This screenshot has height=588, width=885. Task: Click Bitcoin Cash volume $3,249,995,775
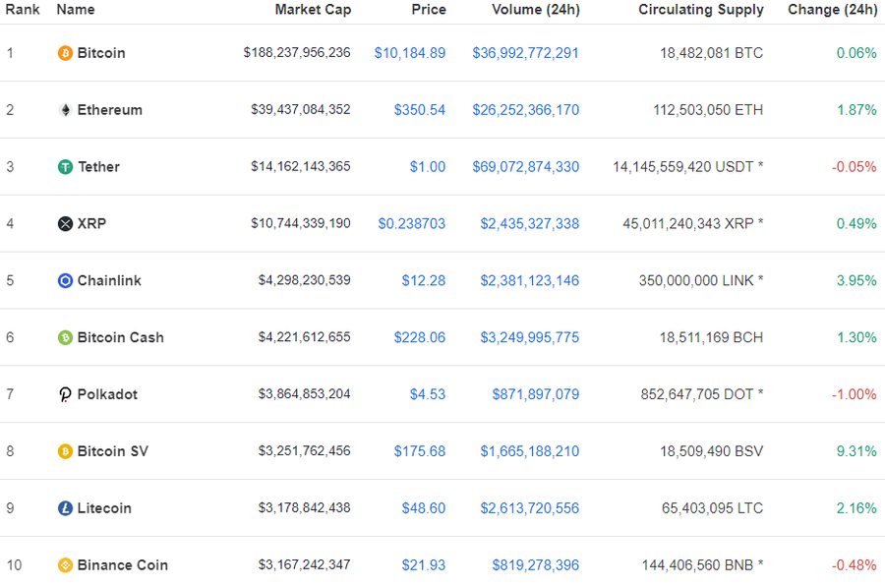point(529,337)
